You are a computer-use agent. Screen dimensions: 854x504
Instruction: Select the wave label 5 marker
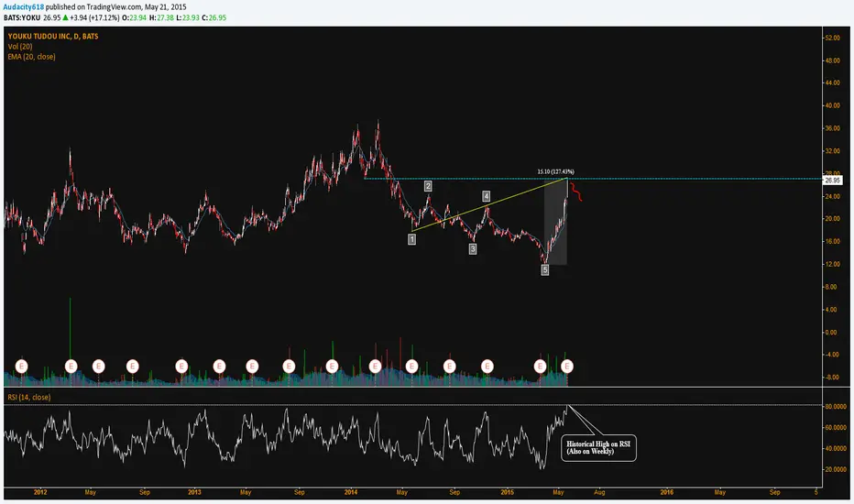[x=545, y=269]
